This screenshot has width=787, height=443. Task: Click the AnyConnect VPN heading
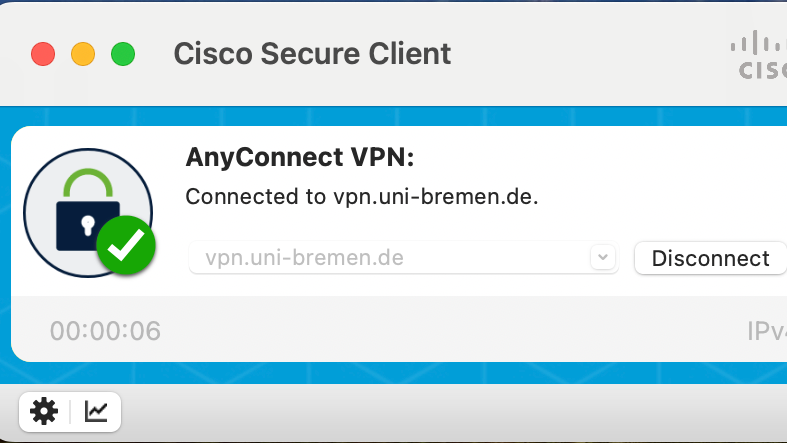click(300, 158)
